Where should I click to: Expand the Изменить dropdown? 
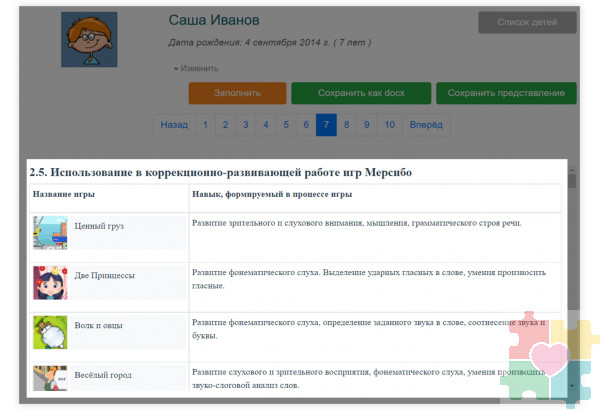195,69
